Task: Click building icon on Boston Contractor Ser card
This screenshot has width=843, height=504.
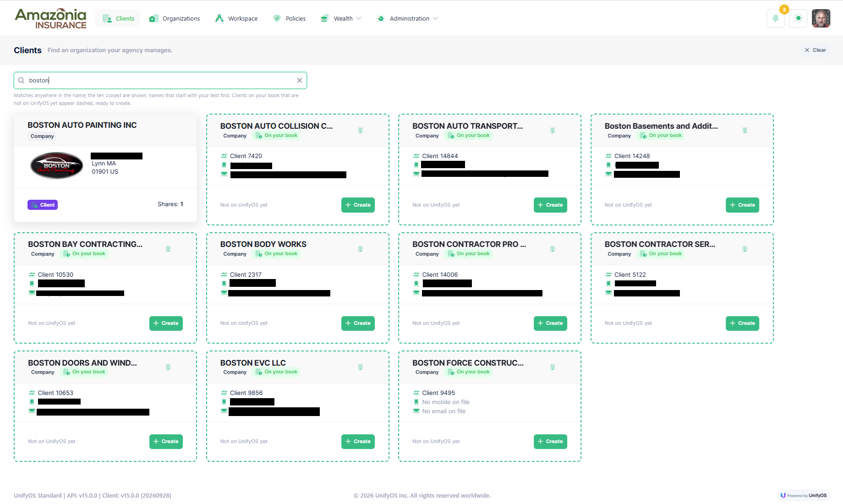Action: pos(745,249)
